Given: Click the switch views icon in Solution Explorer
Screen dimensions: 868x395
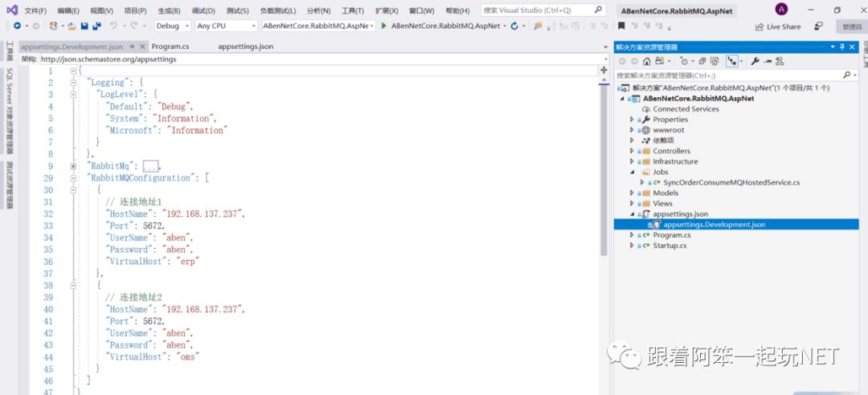Looking at the screenshot, I should pyautogui.click(x=659, y=61).
